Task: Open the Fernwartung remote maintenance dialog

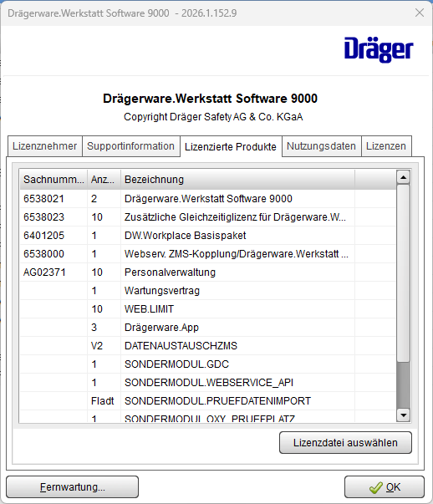Action: 73,487
